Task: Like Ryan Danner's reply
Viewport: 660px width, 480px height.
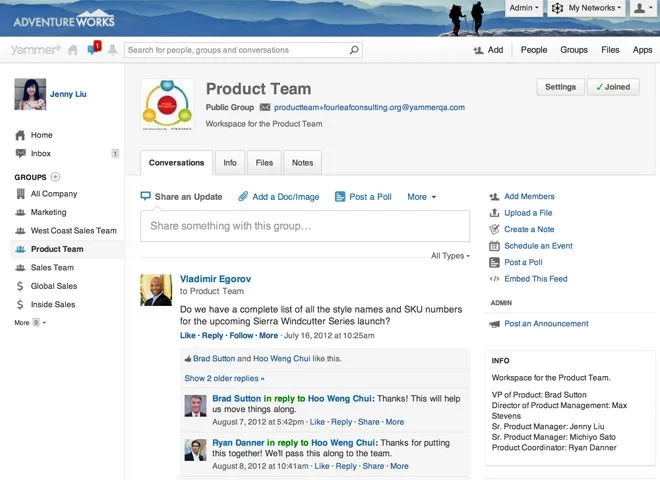Action: tap(322, 466)
